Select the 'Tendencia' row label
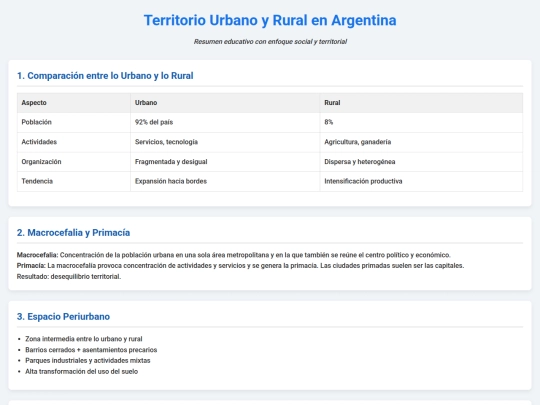The image size is (540, 405). click(x=37, y=181)
